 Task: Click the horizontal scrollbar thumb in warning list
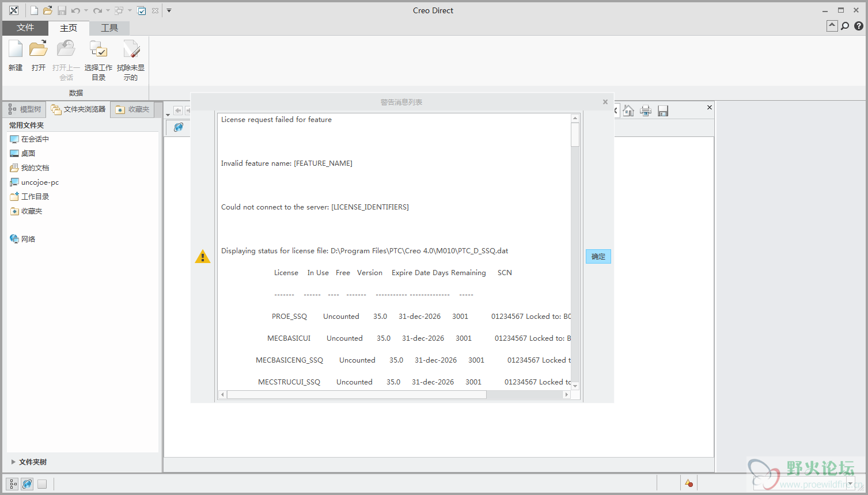(x=357, y=395)
